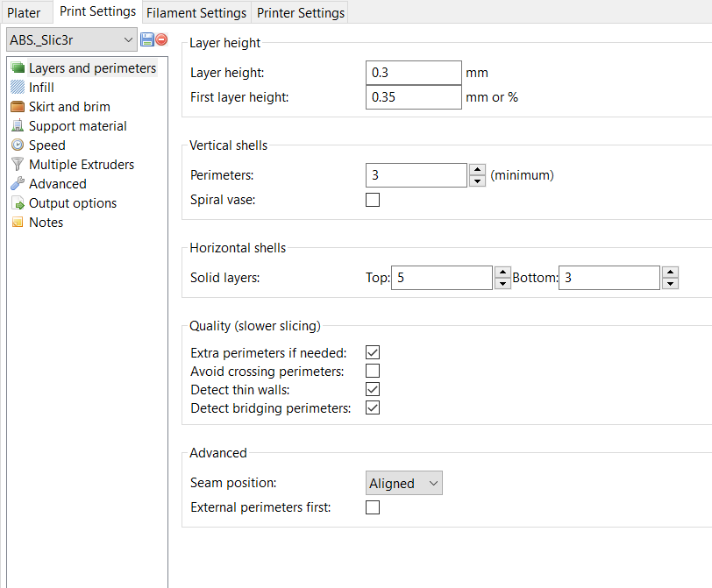Viewport: 712px width, 588px height.
Task: Switch to the Plater tab
Action: click(24, 13)
